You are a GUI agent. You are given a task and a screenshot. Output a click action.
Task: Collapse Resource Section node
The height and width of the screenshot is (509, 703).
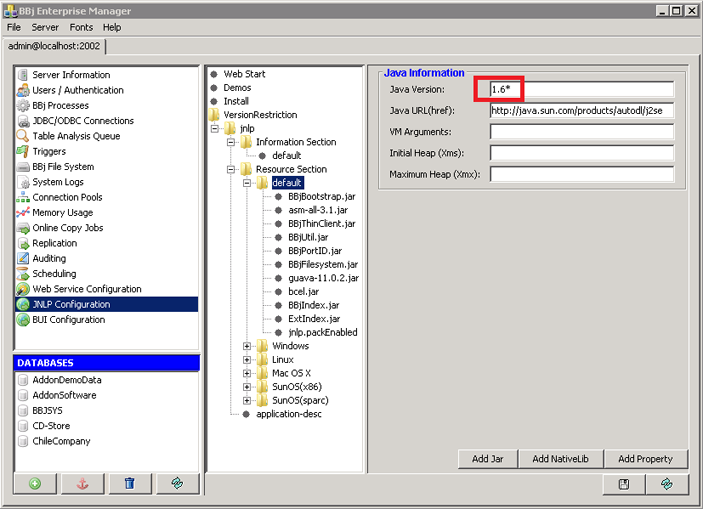click(x=231, y=170)
